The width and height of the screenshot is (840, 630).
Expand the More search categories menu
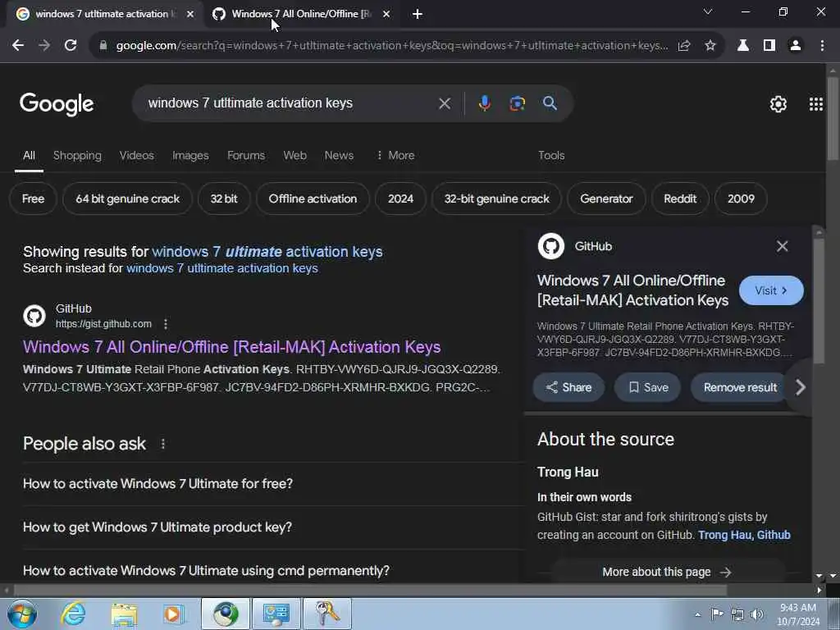[x=396, y=155]
